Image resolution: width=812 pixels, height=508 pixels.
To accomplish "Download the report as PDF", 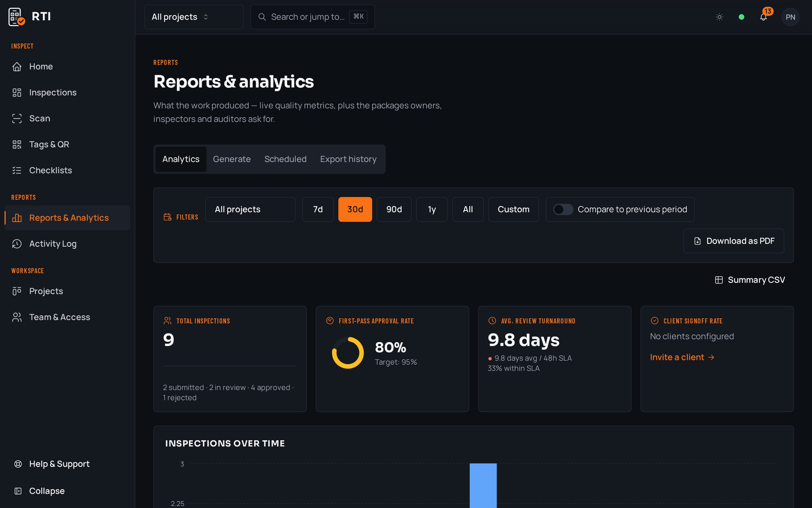I will point(734,241).
